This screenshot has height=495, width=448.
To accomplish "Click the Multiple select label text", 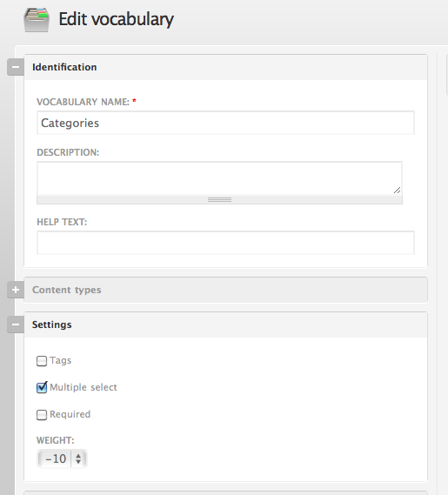I will tap(84, 387).
